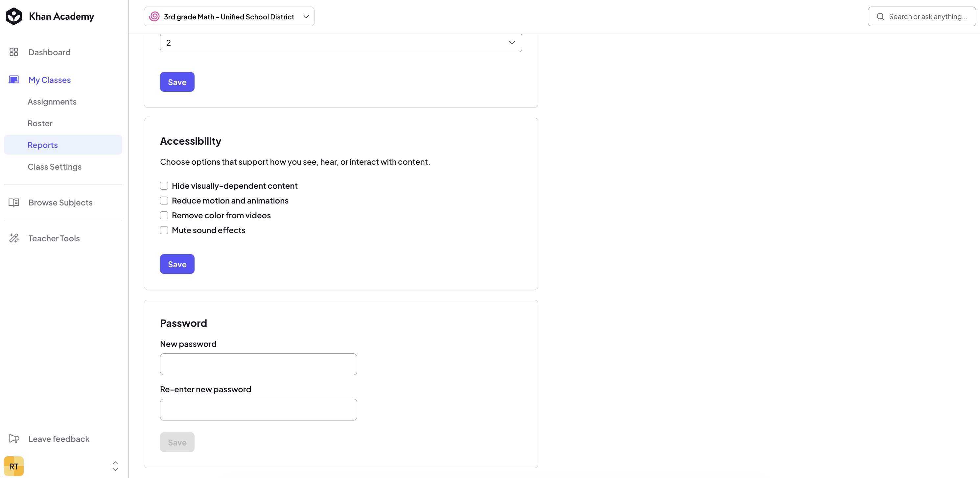Click the My Classes laptop icon
The image size is (980, 478).
tap(14, 80)
